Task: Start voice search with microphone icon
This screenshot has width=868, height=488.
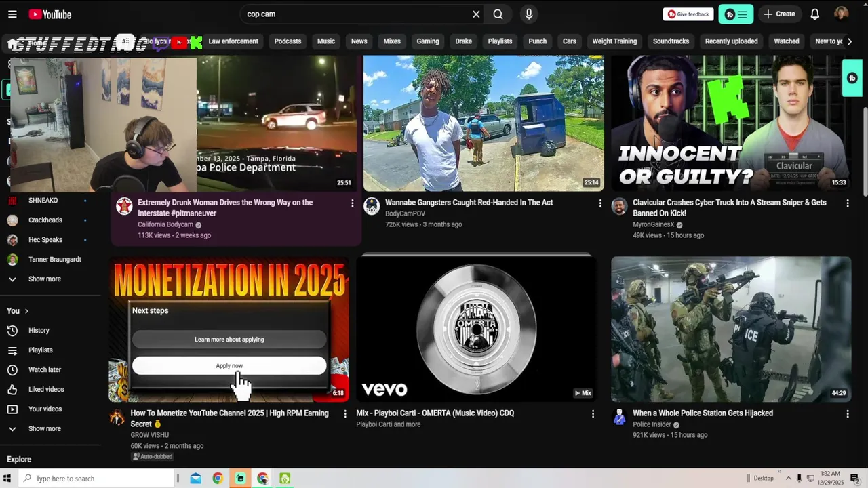Action: (529, 14)
